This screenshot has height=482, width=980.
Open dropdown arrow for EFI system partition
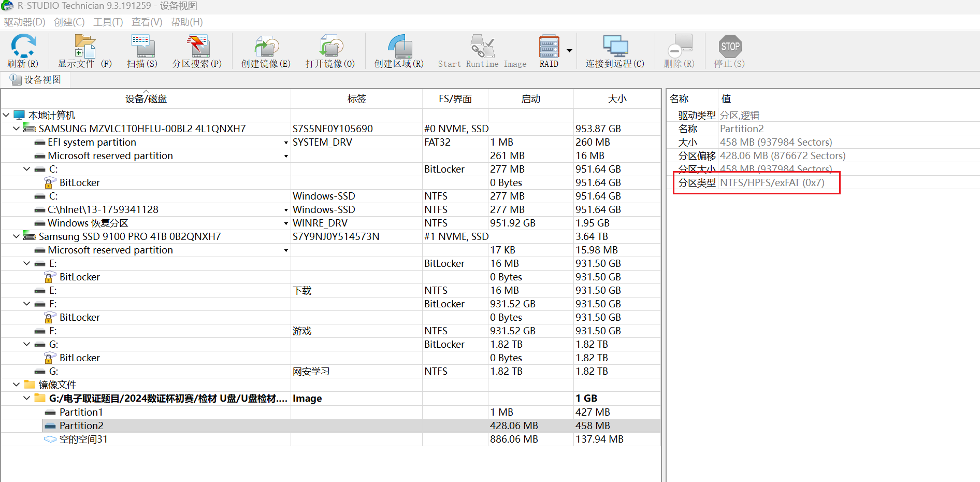pos(286,143)
